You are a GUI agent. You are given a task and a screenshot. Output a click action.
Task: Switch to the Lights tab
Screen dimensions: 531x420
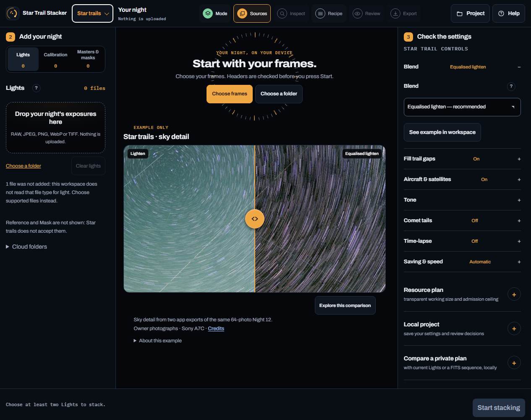[x=23, y=59]
